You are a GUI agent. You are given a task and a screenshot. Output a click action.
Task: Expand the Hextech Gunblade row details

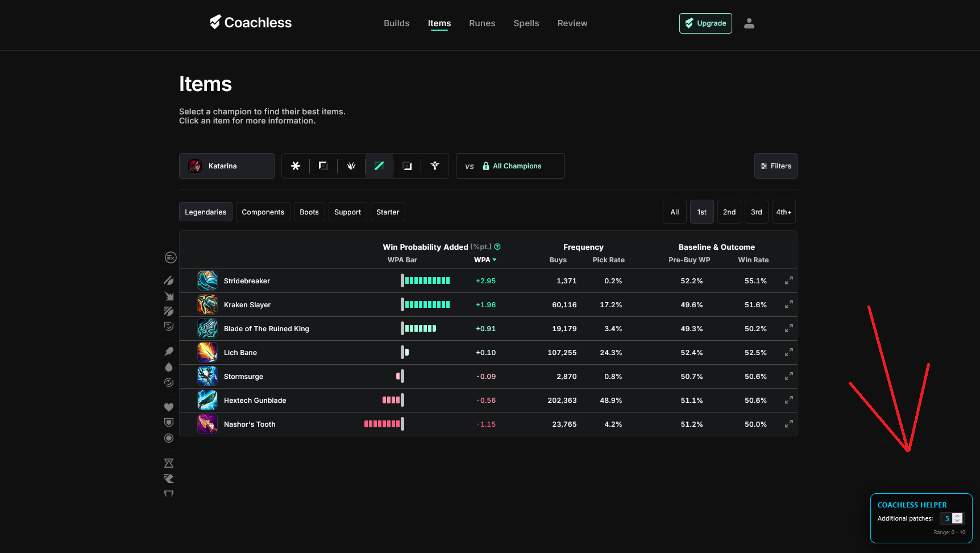(x=789, y=401)
